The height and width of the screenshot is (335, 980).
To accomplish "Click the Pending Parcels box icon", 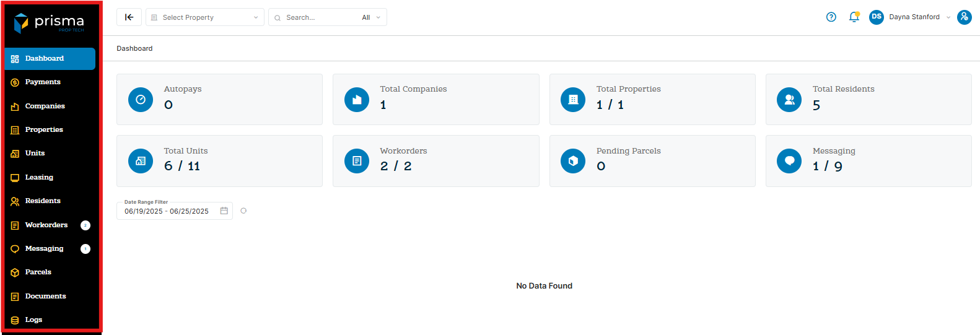I will [x=573, y=161].
